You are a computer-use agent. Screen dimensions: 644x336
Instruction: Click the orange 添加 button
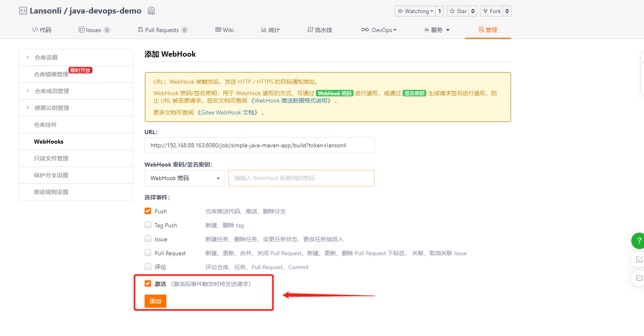tap(155, 301)
